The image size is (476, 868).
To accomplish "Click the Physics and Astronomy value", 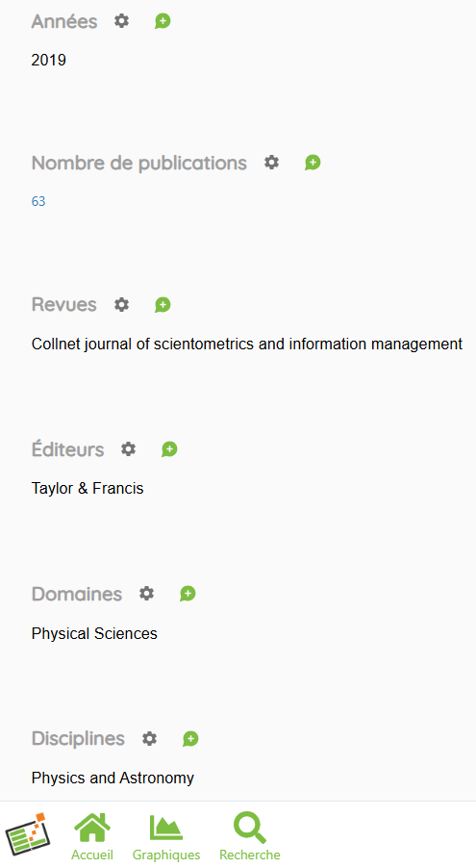I will point(113,778).
